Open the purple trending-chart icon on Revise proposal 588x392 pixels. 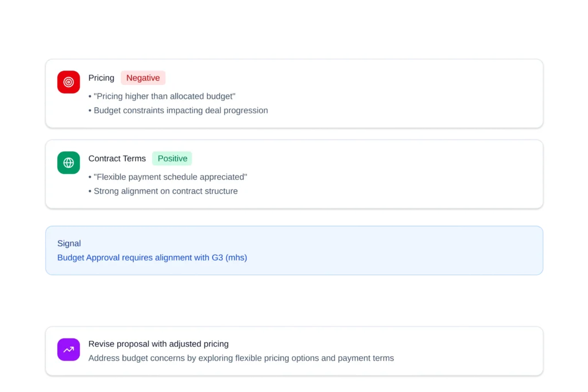68,350
